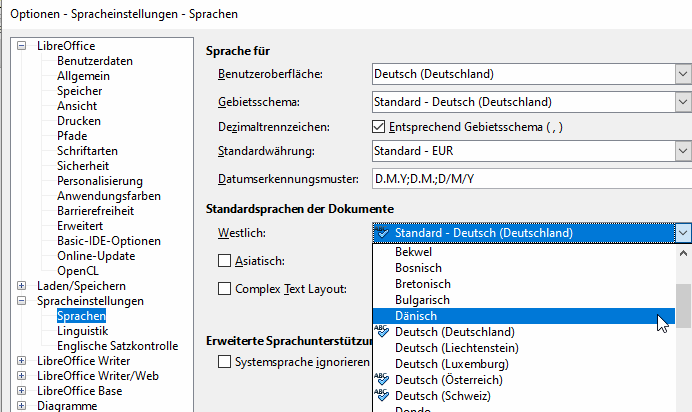The width and height of the screenshot is (692, 412).
Task: Choose Deutsch (Schweiz) list entry
Action: point(524,396)
